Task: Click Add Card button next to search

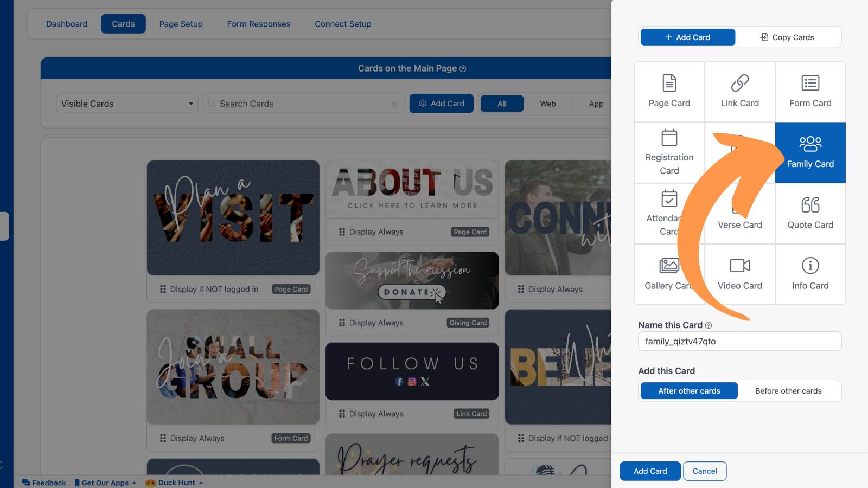Action: pyautogui.click(x=441, y=104)
